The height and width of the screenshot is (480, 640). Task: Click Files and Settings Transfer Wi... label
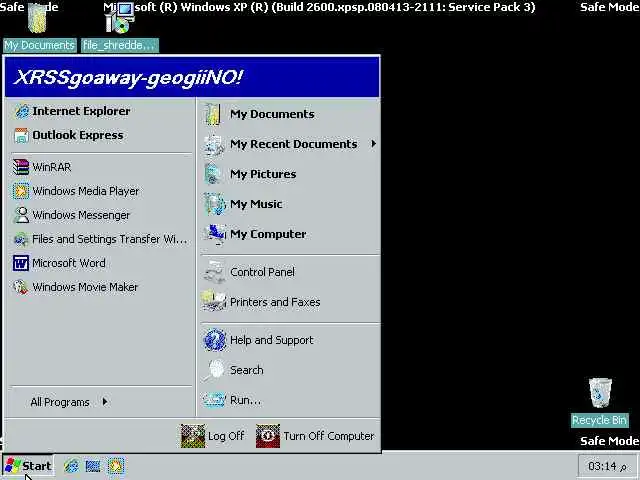(109, 239)
